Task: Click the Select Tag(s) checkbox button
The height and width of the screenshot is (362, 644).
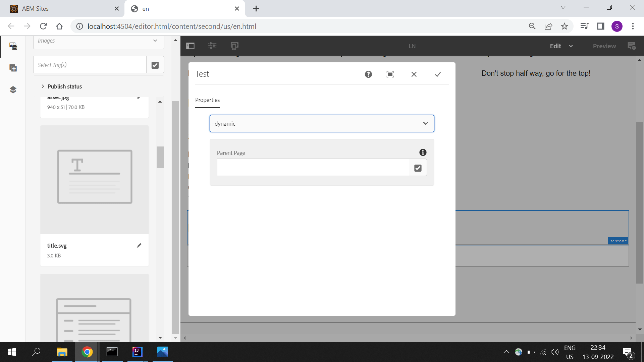Action: 155,64
